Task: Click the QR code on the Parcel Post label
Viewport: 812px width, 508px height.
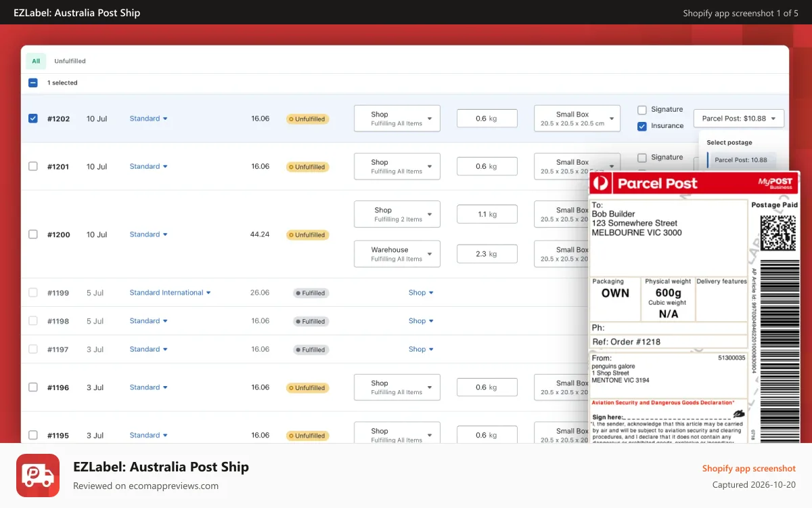Action: point(777,233)
